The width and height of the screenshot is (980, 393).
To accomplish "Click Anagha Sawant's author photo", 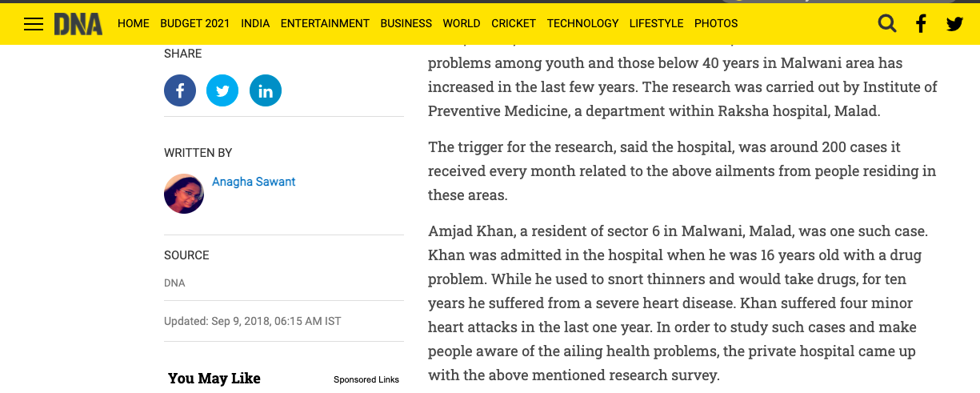I will (184, 194).
